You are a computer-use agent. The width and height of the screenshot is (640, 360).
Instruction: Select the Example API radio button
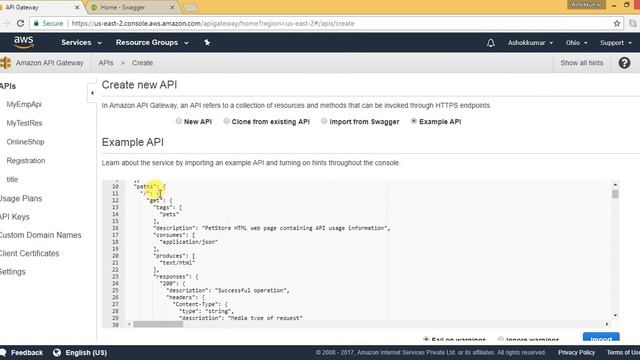(x=414, y=121)
